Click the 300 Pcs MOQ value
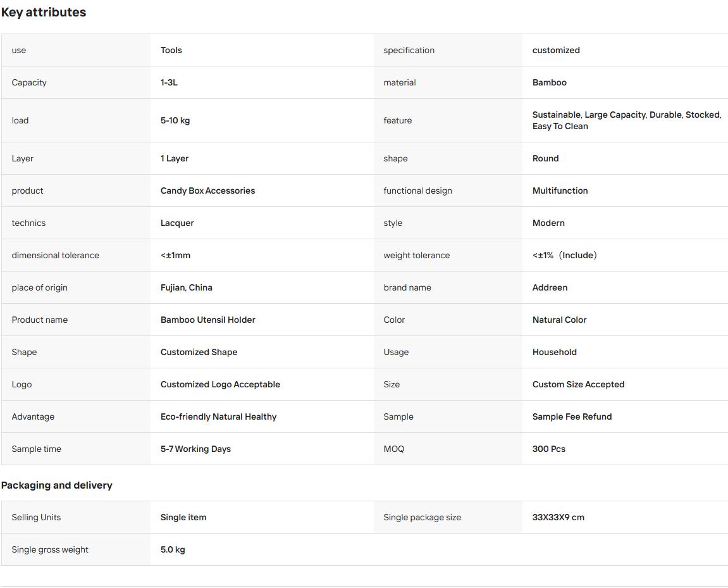The width and height of the screenshot is (728, 588). point(549,449)
